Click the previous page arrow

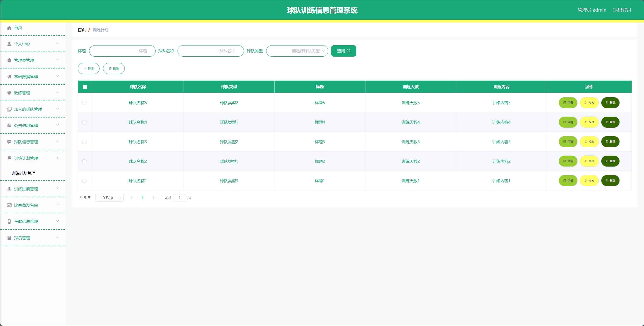pos(132,198)
